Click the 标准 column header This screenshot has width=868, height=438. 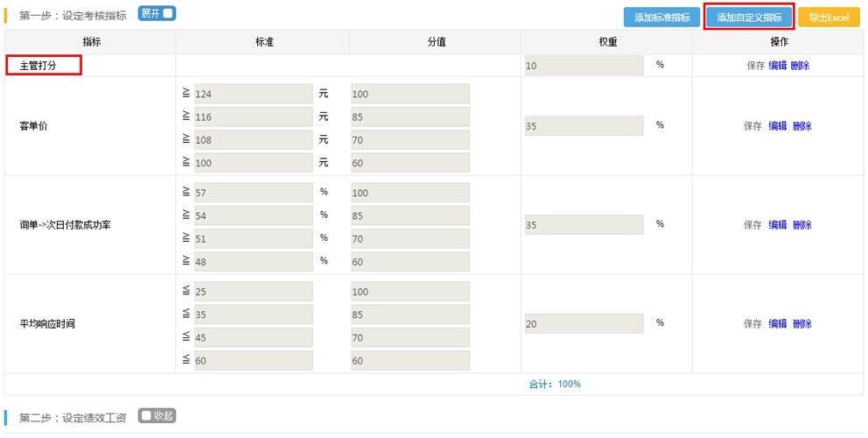(264, 42)
